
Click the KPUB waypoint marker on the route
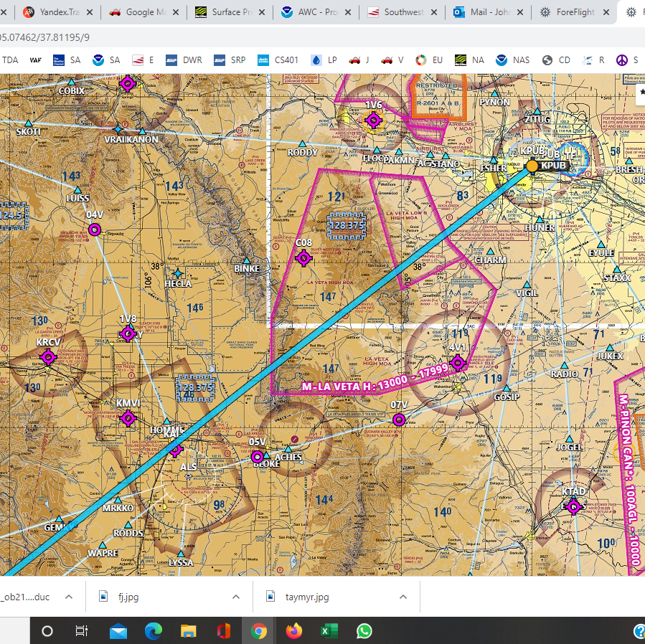pyautogui.click(x=532, y=165)
